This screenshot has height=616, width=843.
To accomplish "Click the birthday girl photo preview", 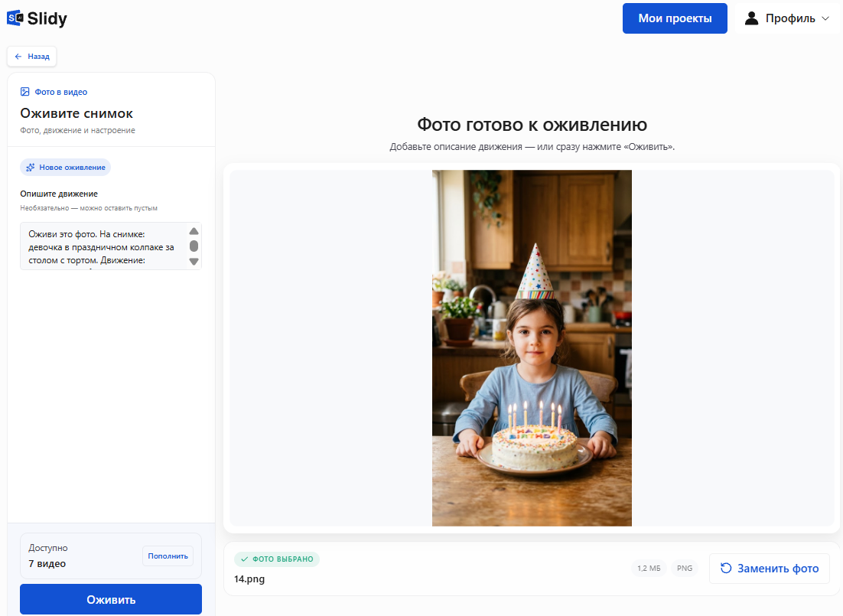I will (532, 348).
